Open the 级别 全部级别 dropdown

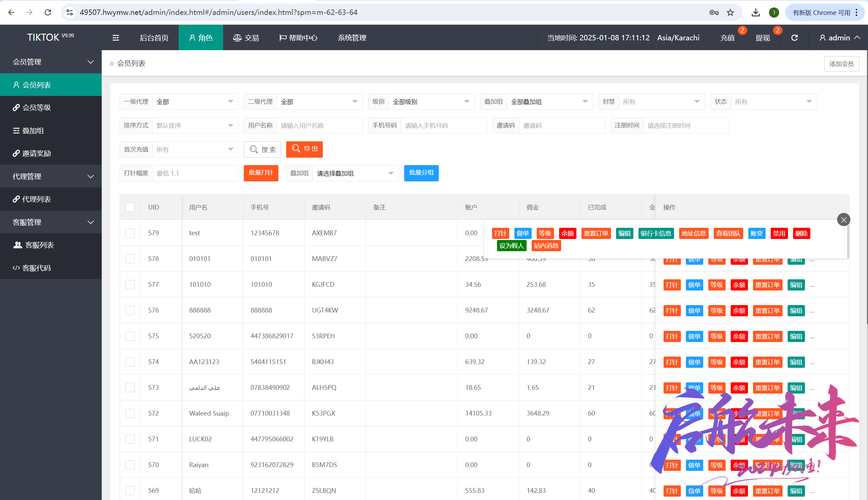tap(431, 102)
